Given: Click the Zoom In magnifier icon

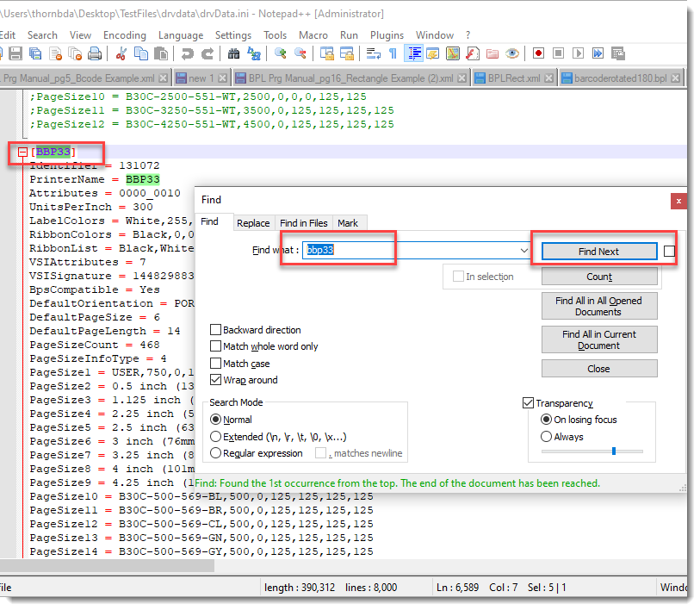Looking at the screenshot, I should coord(281,53).
